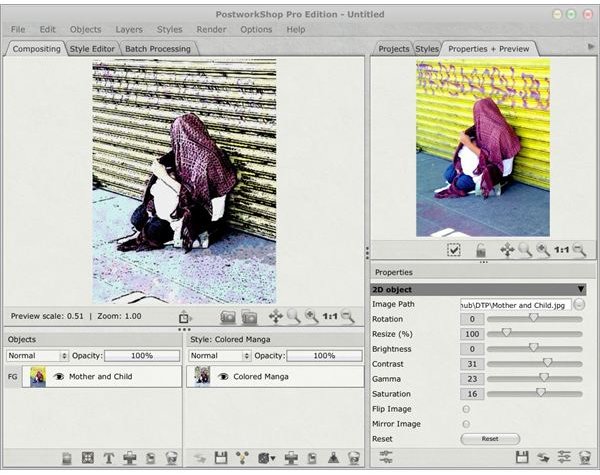Click the double camera render-all icon
600x475 pixels.
[249, 317]
